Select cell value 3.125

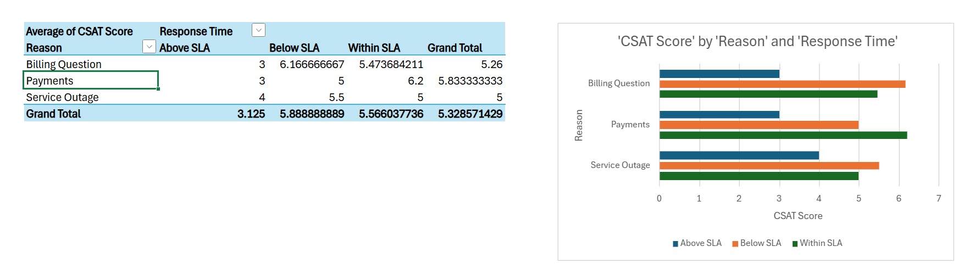pyautogui.click(x=251, y=114)
